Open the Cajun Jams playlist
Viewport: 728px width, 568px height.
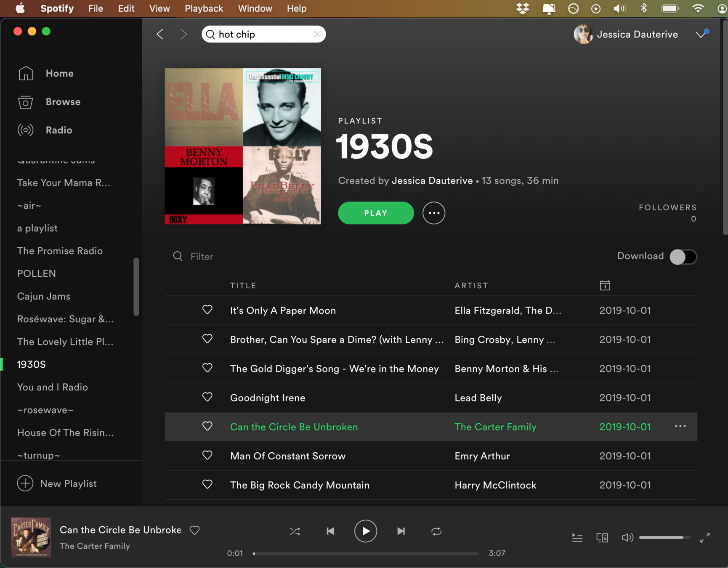pyautogui.click(x=44, y=296)
